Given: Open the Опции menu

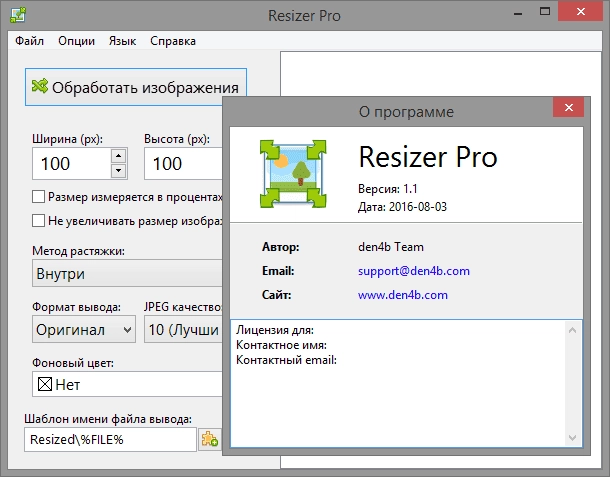Looking at the screenshot, I should click(76, 41).
